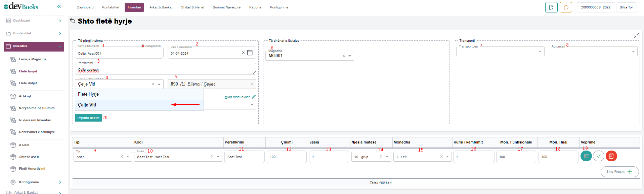
Task: Expand the Konfigurime sidebar section
Action: click(34, 182)
